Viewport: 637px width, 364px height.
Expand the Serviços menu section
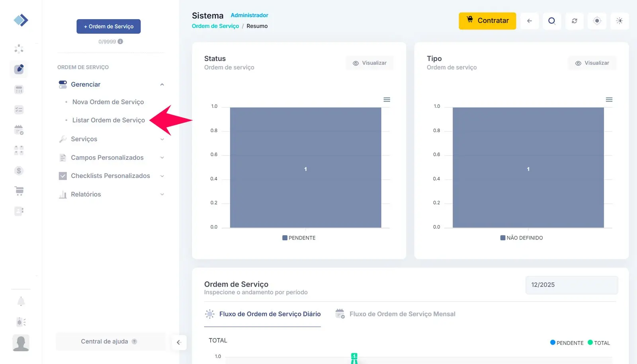[111, 139]
